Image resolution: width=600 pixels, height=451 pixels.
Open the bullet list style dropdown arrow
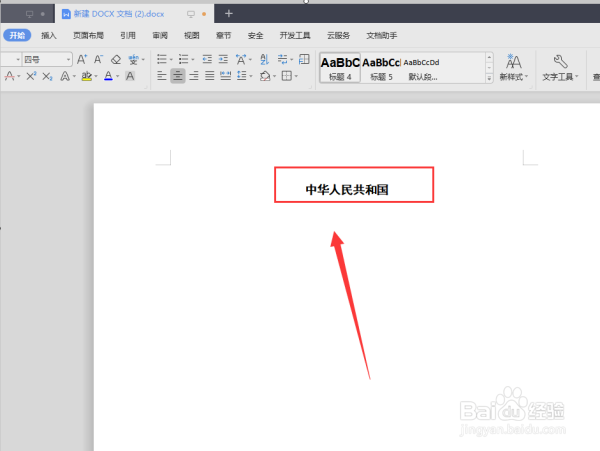coord(171,60)
